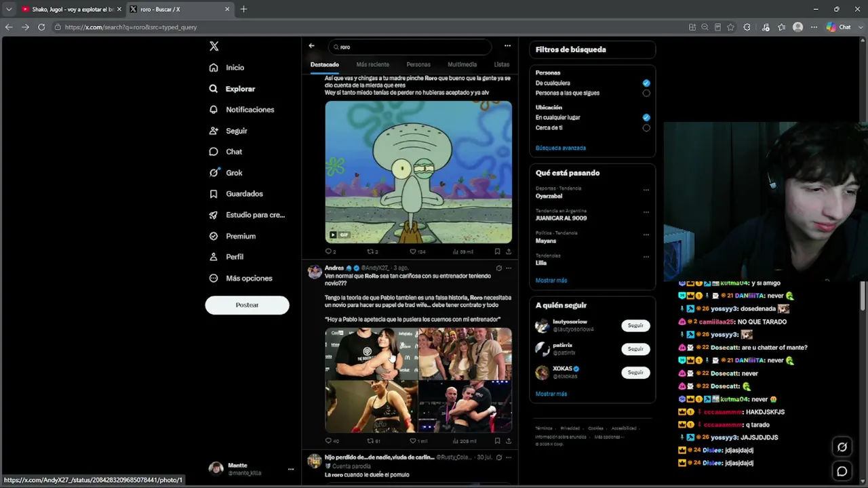This screenshot has height=488, width=868.
Task: Click the Postear button
Action: (247, 305)
